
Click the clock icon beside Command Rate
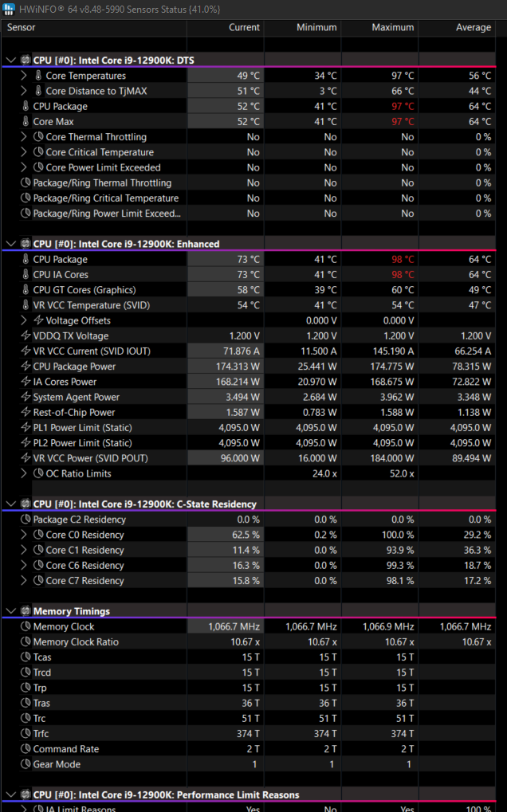(x=26, y=749)
